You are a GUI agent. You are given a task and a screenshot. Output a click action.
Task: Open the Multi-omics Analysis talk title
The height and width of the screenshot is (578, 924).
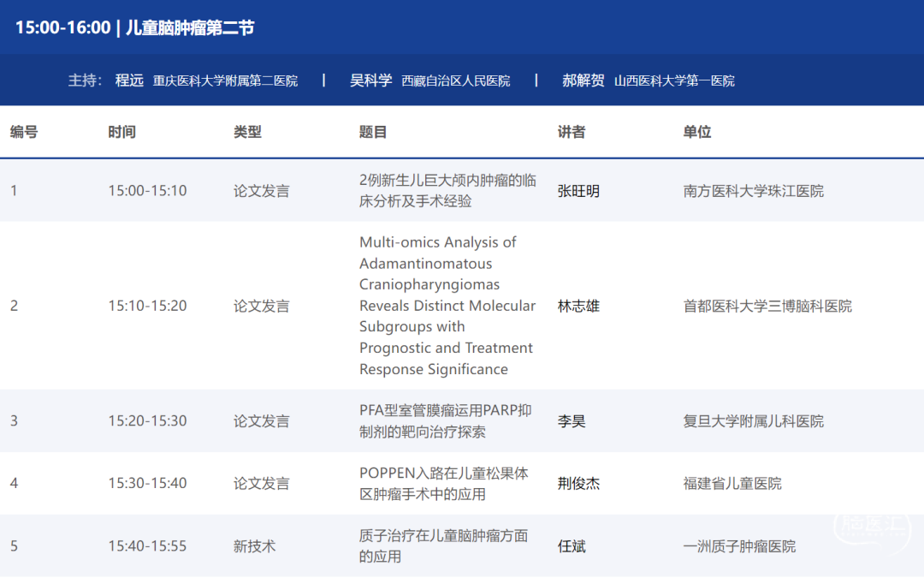click(447, 306)
